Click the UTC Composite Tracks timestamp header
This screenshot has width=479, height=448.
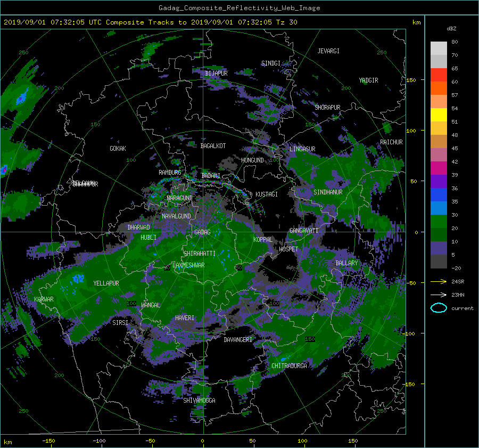150,22
